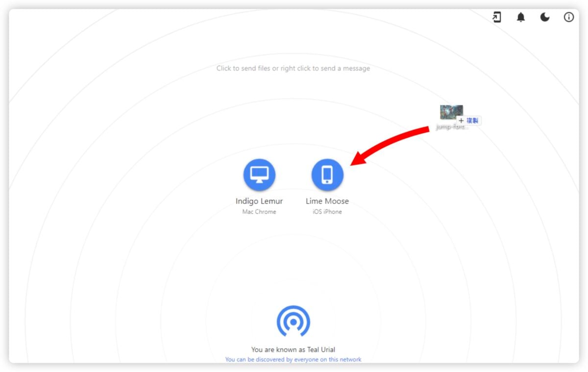Open the About info icon
Viewport: 588px width, 372px height.
(569, 18)
